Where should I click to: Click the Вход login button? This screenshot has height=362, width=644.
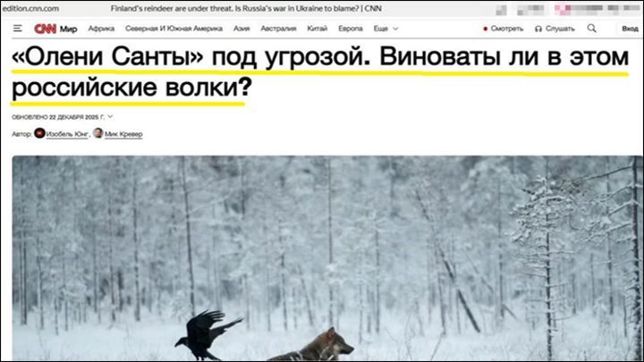click(x=630, y=29)
